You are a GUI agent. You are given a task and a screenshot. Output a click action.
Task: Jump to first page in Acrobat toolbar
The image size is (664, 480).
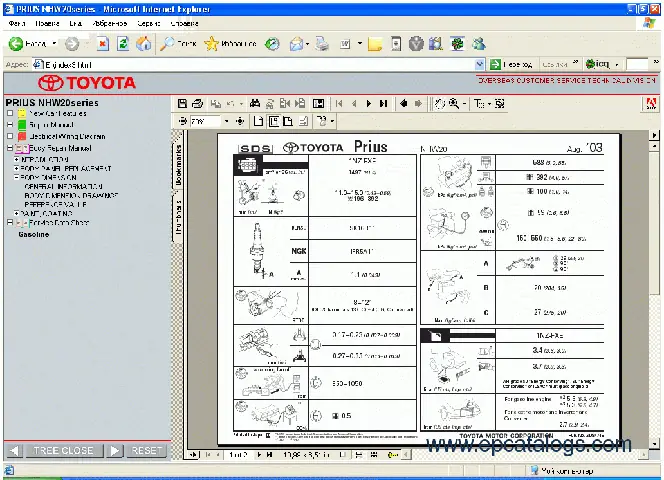(x=339, y=103)
